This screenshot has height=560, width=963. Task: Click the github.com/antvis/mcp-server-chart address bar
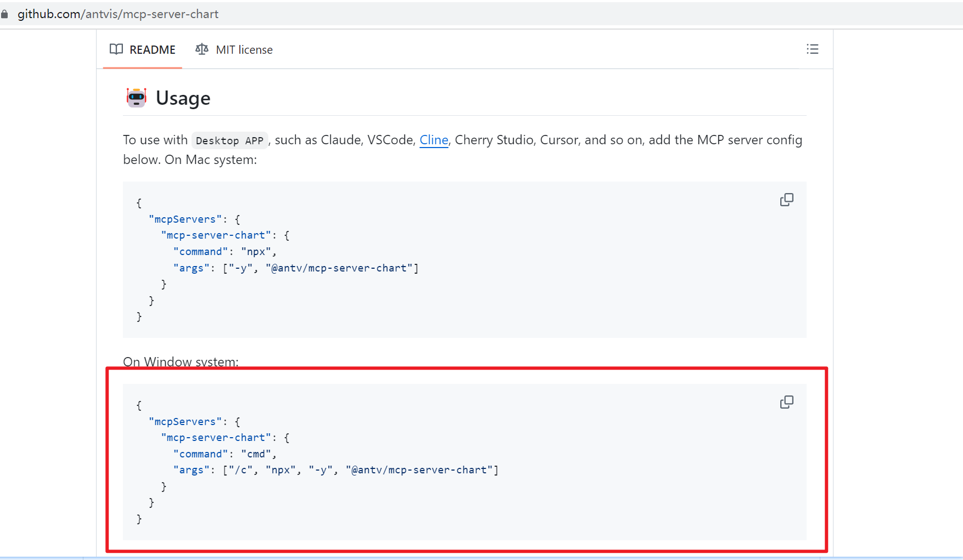118,14
